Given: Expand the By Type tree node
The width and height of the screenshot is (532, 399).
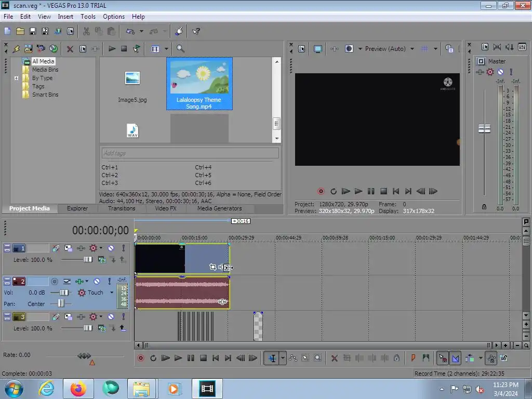Looking at the screenshot, I should 16,78.
